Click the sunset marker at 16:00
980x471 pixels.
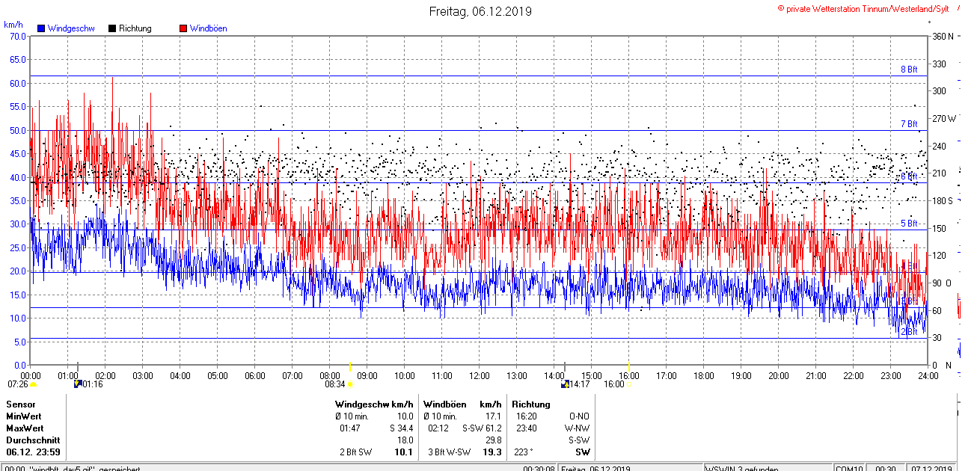(628, 384)
